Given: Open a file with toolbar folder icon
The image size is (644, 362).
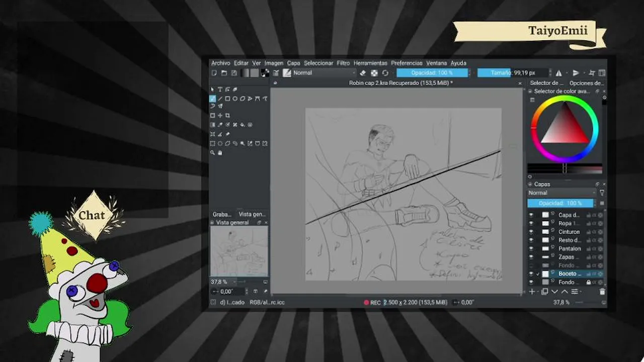Looking at the screenshot, I should coord(224,73).
